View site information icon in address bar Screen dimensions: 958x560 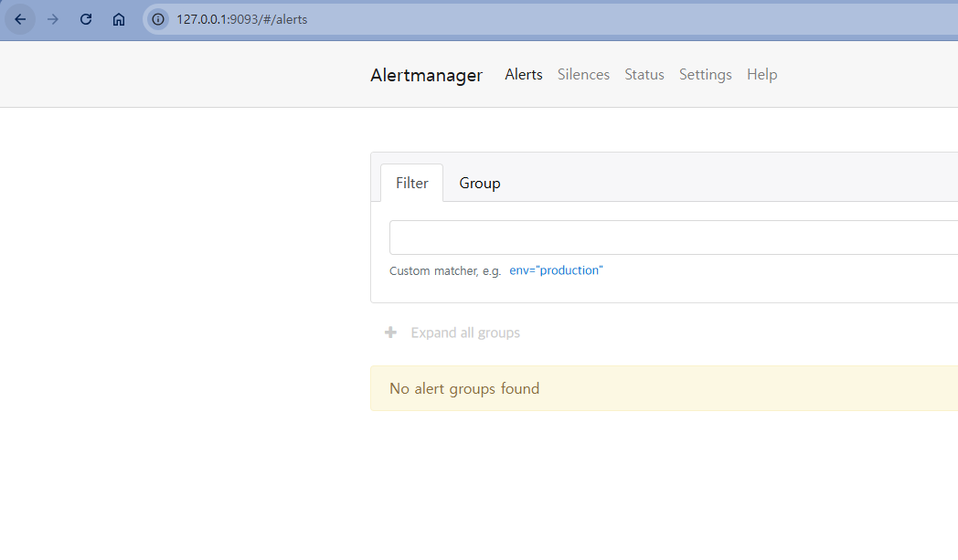159,19
